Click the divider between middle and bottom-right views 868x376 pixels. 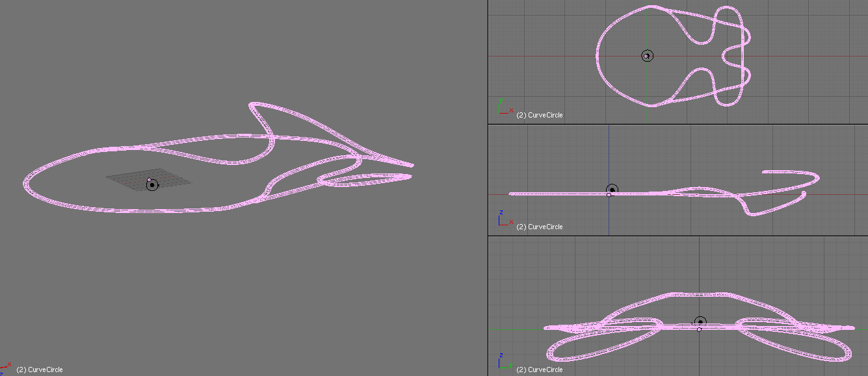(x=676, y=235)
